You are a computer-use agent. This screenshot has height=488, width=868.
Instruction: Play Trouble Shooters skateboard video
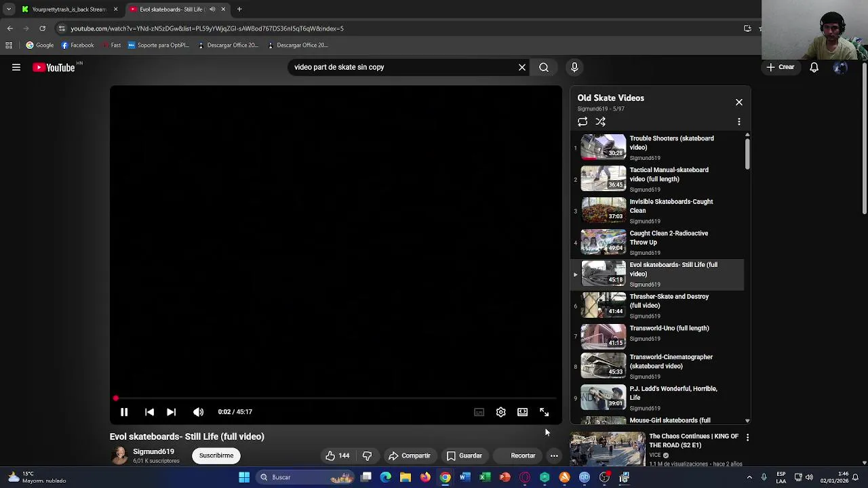[657, 147]
